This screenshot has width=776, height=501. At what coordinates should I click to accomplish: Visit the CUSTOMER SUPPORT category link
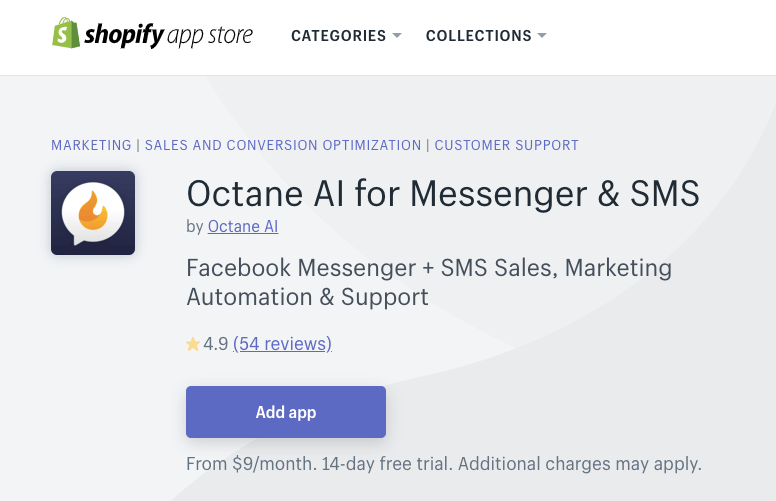(x=506, y=145)
